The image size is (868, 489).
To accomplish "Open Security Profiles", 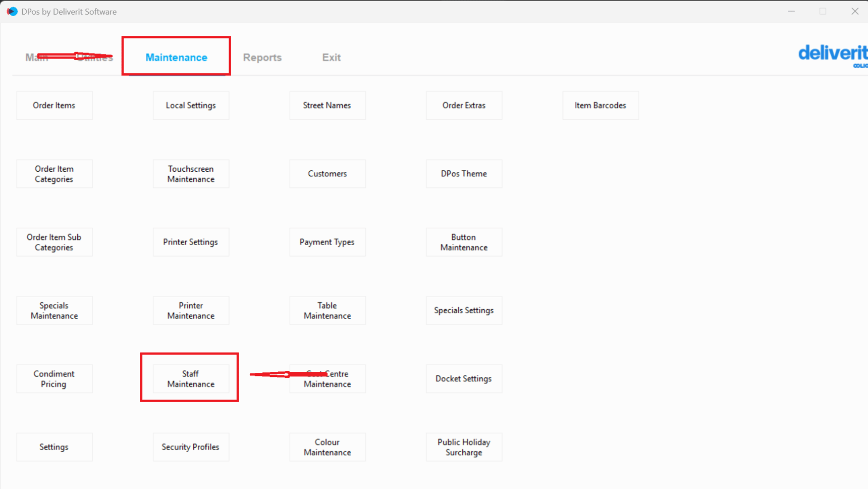I will tap(191, 447).
